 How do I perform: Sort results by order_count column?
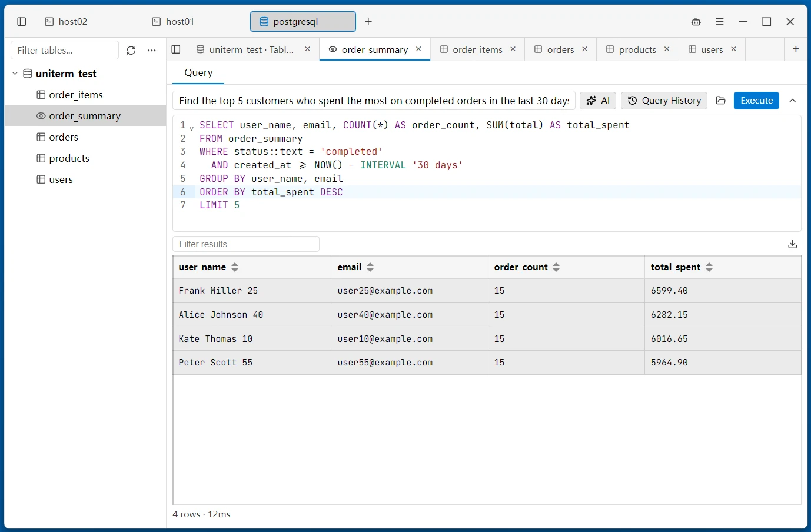coord(556,267)
